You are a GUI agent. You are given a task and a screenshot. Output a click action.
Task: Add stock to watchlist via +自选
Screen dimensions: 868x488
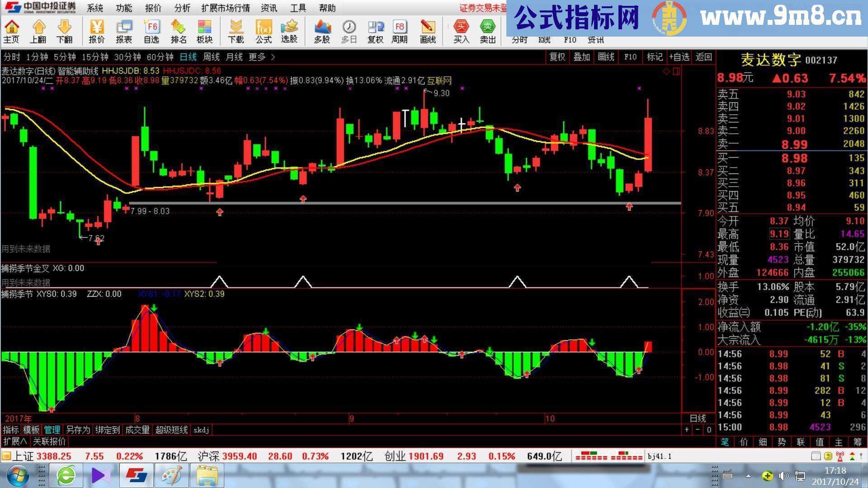click(679, 57)
